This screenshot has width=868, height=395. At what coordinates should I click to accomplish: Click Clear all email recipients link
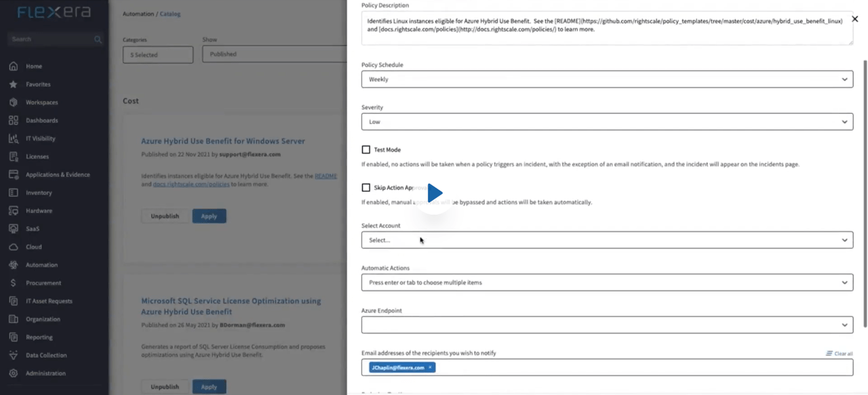(x=840, y=354)
